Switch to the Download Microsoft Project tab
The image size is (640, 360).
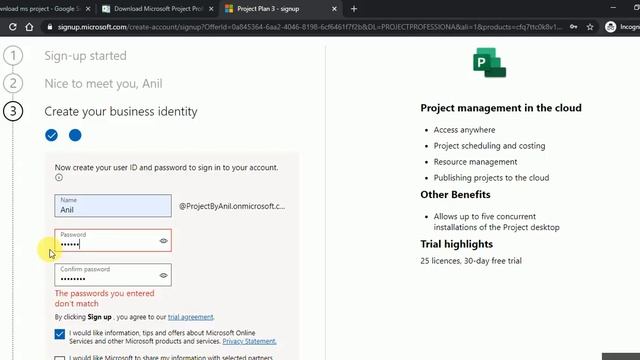(x=157, y=9)
